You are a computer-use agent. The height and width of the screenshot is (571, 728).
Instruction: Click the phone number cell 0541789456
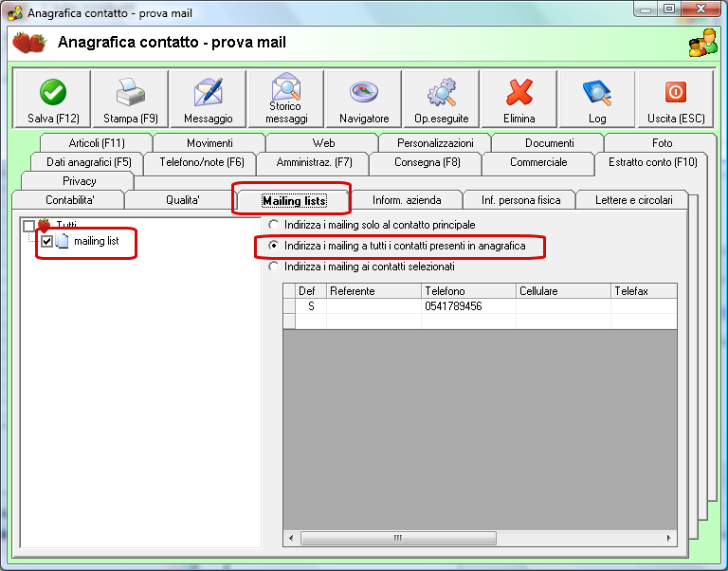coord(468,306)
